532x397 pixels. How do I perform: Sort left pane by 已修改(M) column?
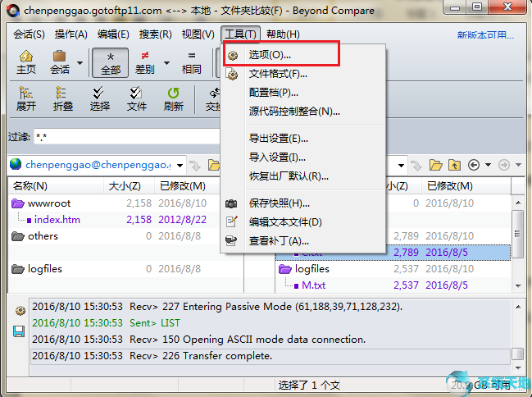click(x=187, y=185)
